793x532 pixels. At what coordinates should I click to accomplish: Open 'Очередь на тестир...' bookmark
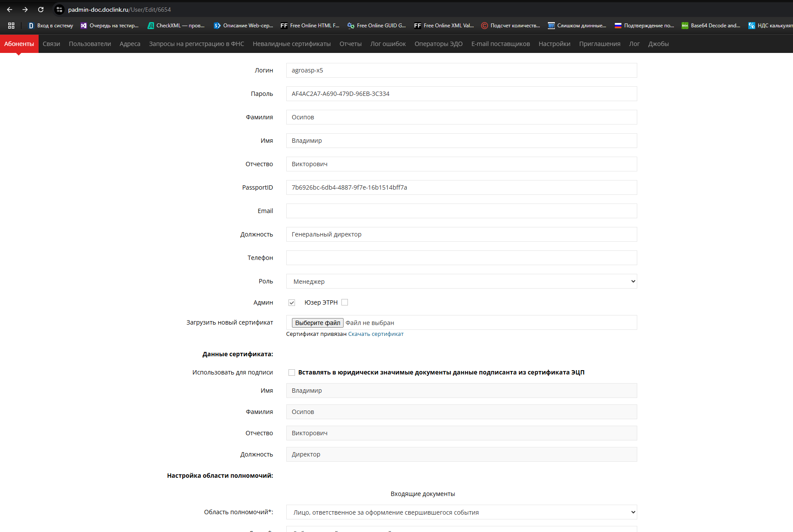pyautogui.click(x=109, y=26)
